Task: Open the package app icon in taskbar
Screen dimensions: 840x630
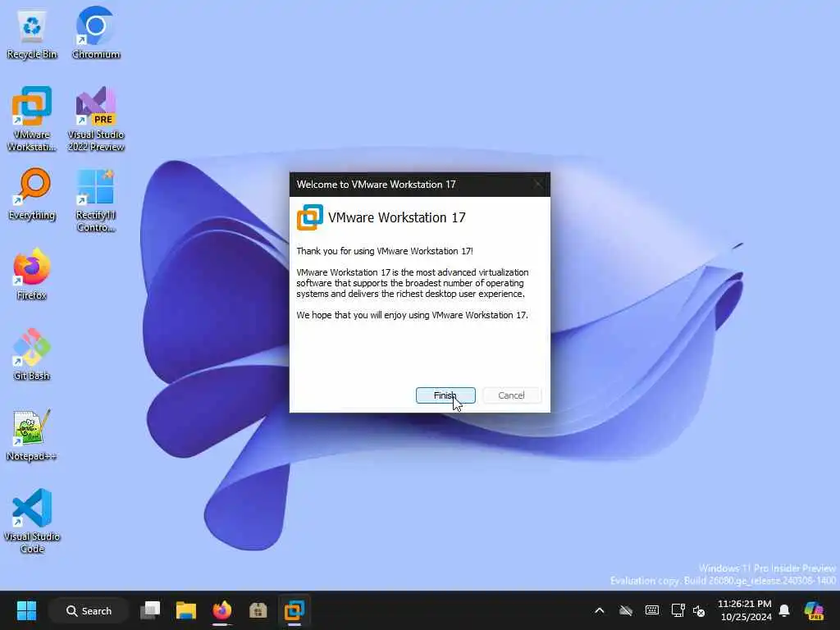Action: pyautogui.click(x=258, y=610)
